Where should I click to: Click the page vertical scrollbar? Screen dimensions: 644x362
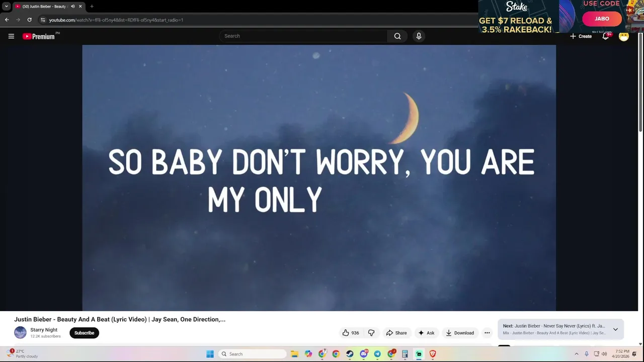tap(640, 82)
